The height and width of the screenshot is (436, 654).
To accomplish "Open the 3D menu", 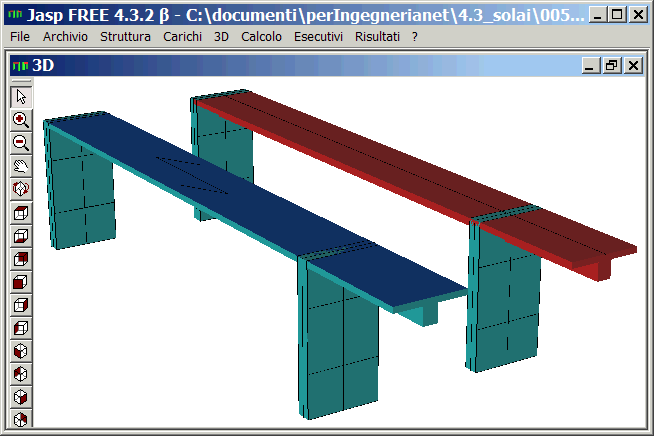I will point(221,37).
